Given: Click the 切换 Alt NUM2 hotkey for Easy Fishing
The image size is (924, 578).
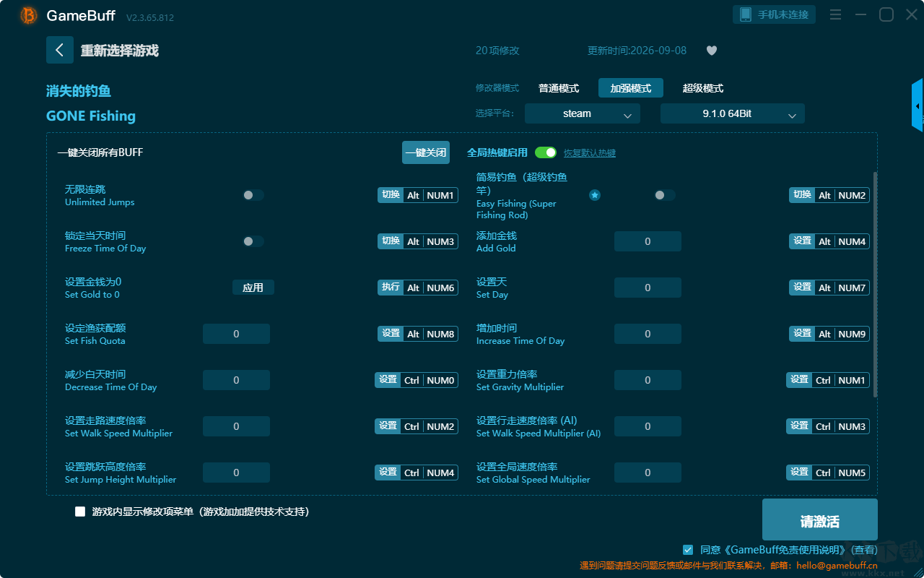Looking at the screenshot, I should pos(829,195).
